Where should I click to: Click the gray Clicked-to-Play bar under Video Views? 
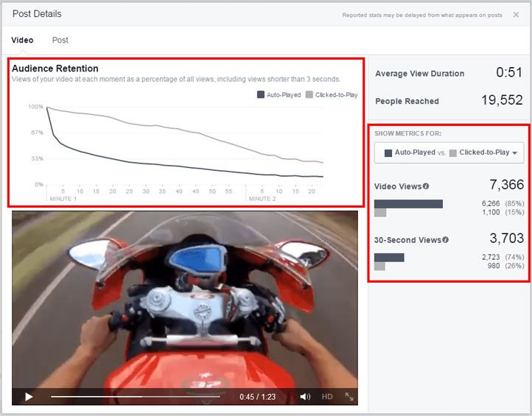380,213
